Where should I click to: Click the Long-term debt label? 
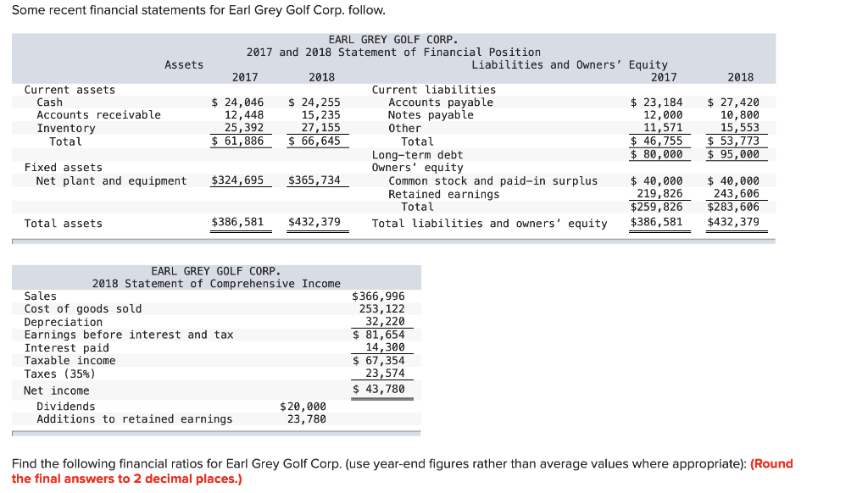click(x=417, y=155)
